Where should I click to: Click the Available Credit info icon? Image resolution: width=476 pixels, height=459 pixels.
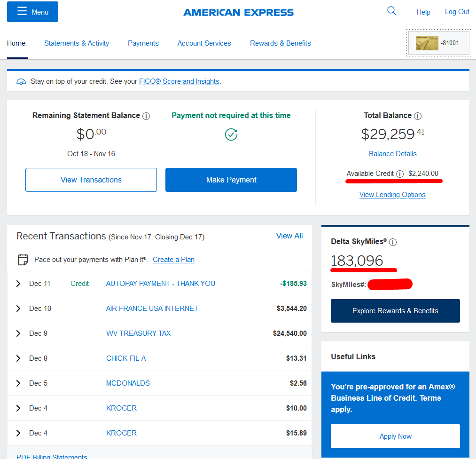(x=400, y=174)
